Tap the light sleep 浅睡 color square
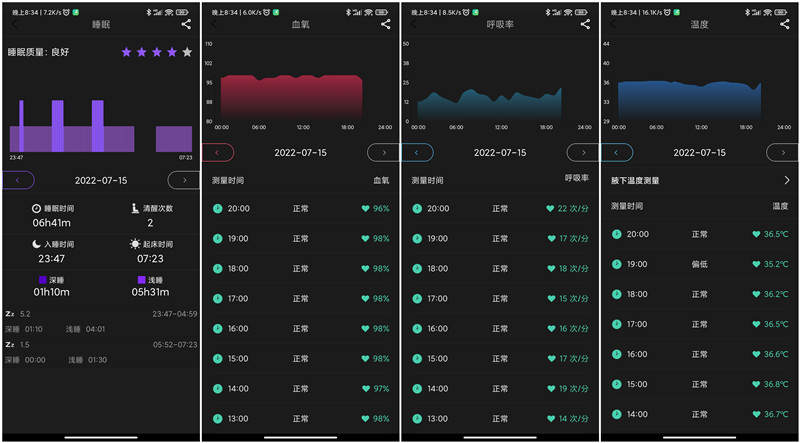The height and width of the screenshot is (443, 800). (142, 280)
